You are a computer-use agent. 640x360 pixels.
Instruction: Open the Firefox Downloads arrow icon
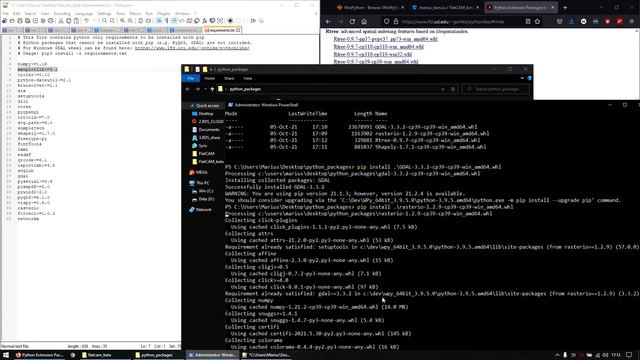571,22
